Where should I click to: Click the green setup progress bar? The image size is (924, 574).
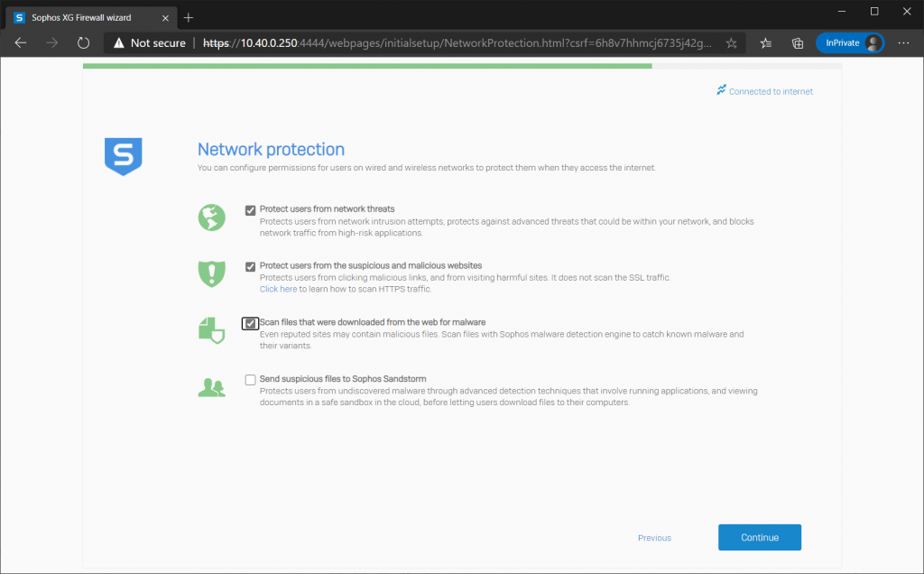[367, 66]
